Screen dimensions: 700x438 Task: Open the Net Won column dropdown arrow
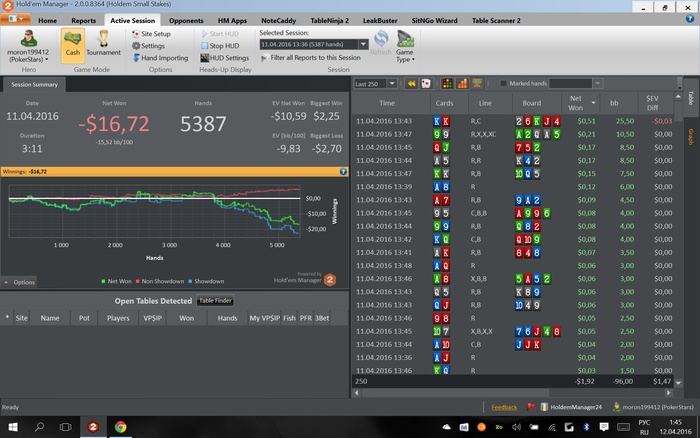tap(593, 103)
